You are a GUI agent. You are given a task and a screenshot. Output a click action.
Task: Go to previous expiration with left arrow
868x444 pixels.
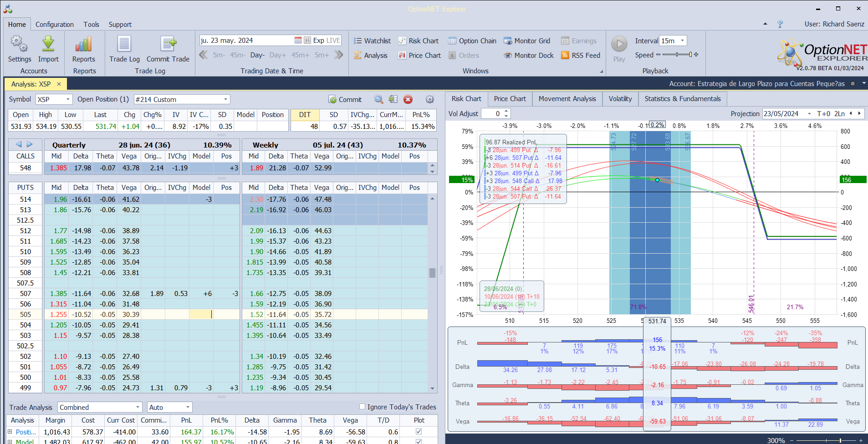[19, 144]
